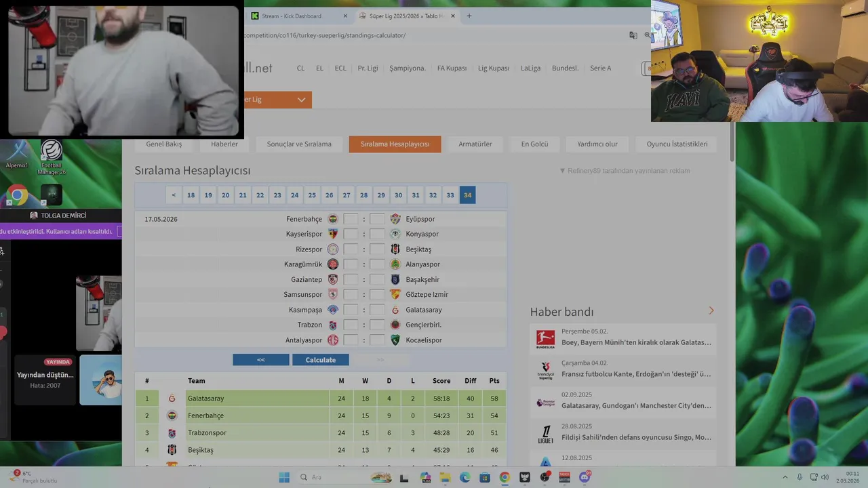The width and height of the screenshot is (868, 488).
Task: Open Microsoft Edge in the taskbar
Action: click(x=465, y=477)
